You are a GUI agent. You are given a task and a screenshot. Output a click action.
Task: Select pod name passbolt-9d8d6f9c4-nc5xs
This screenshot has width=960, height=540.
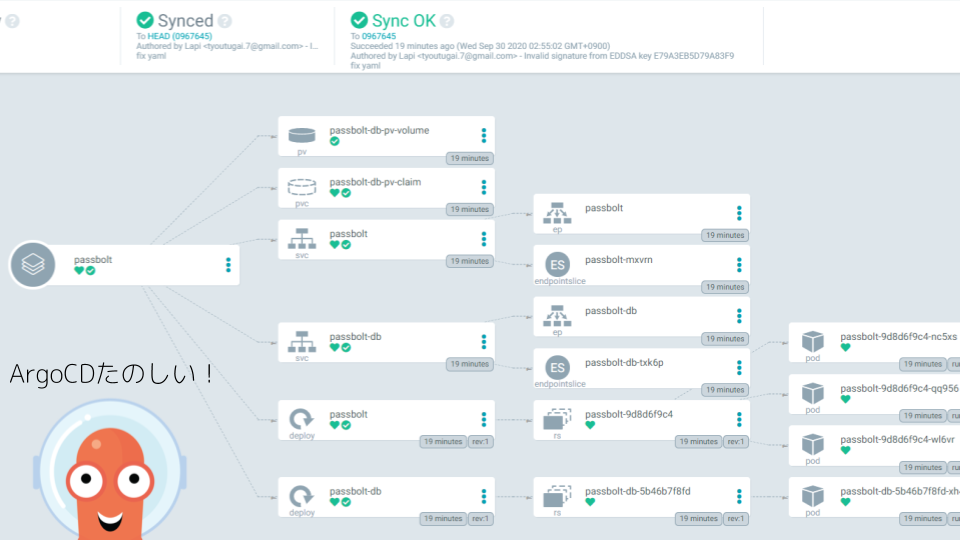pyautogui.click(x=898, y=337)
